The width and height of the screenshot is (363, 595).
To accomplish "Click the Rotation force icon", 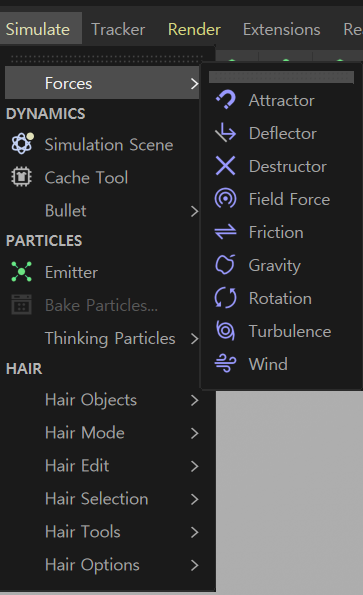I will (226, 298).
